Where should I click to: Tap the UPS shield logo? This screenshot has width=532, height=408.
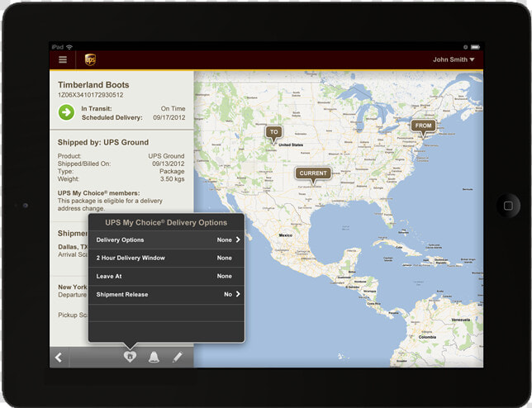90,59
